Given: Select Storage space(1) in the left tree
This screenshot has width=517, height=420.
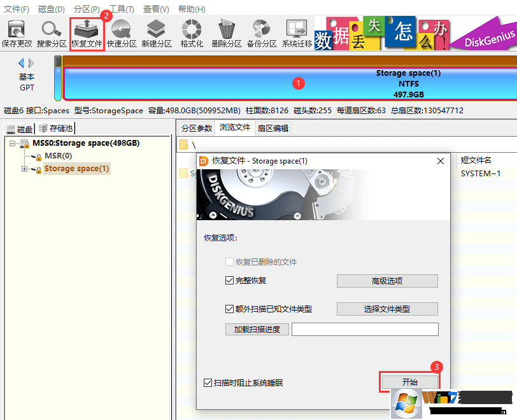Looking at the screenshot, I should pos(76,168).
